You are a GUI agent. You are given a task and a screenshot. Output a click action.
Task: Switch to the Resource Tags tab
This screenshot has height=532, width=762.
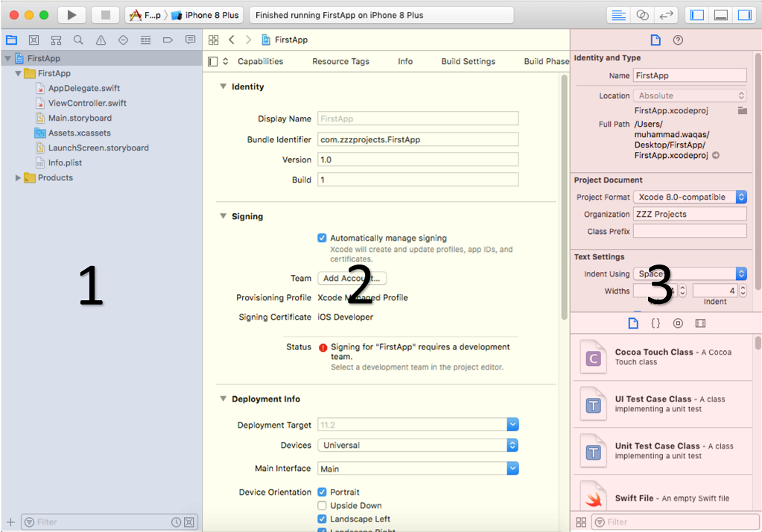coord(340,61)
